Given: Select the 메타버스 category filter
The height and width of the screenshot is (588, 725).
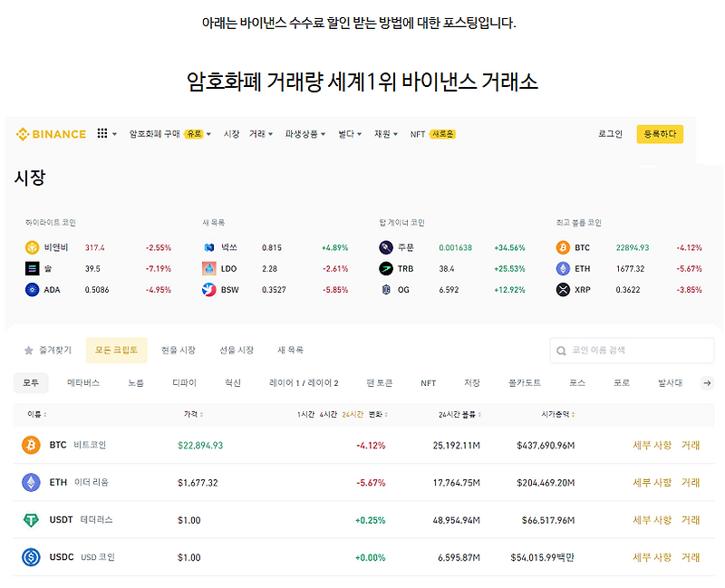Looking at the screenshot, I should coord(83,383).
